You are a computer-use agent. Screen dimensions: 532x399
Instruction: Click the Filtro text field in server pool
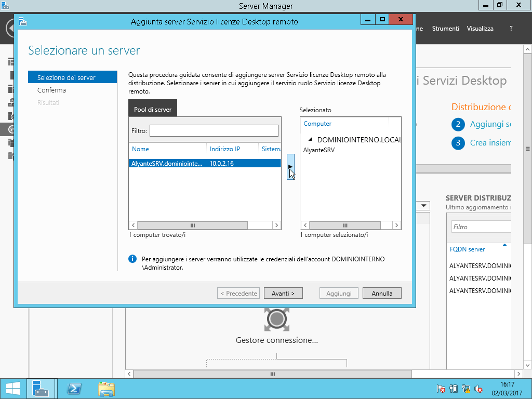[x=214, y=130]
